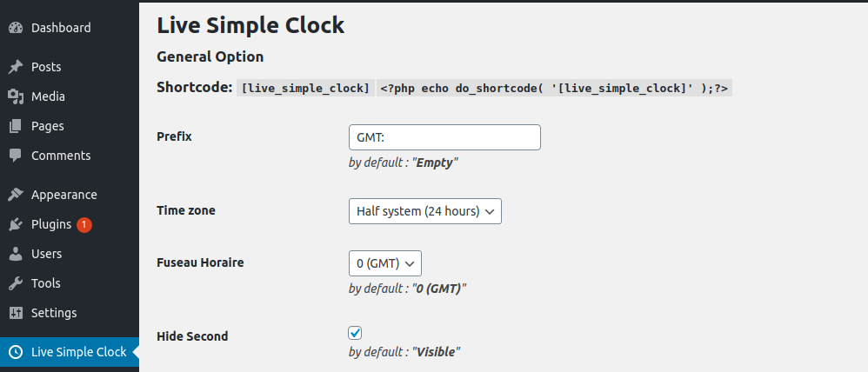Click the Tools wrench icon

click(x=16, y=283)
